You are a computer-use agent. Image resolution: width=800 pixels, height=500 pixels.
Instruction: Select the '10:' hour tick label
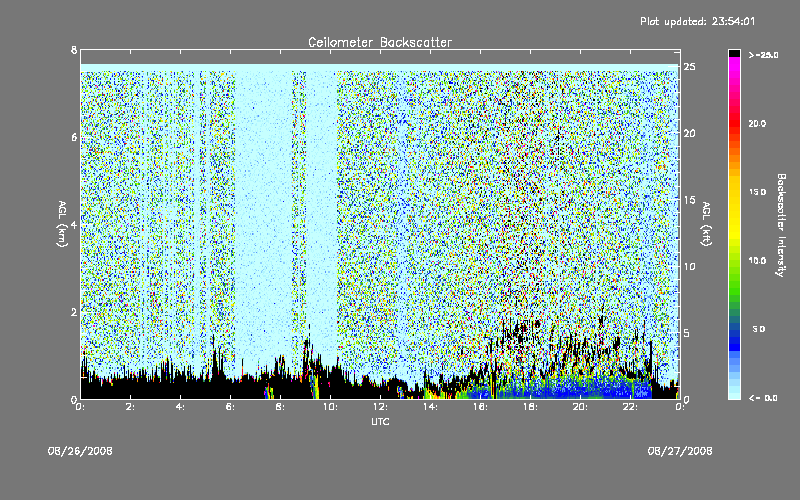tap(330, 407)
